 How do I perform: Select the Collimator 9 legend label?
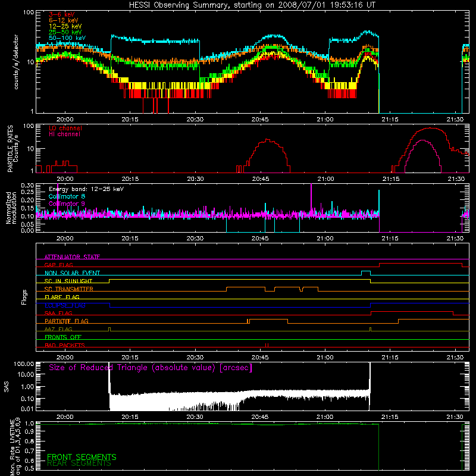[67, 203]
